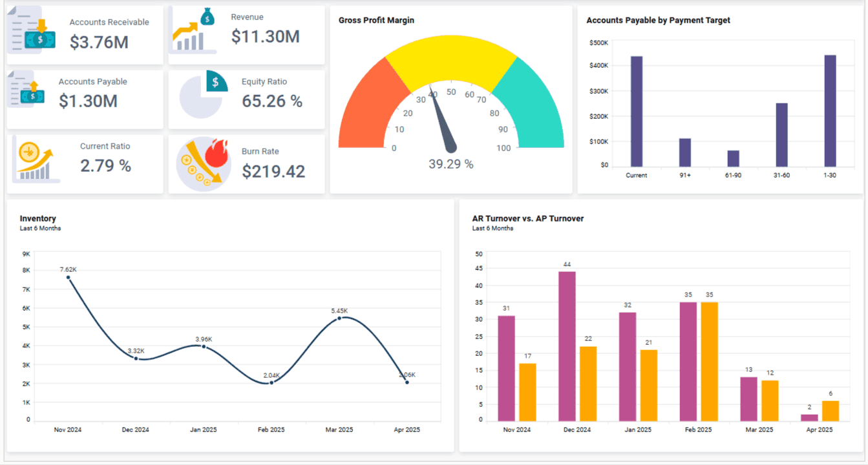Click the AR Turnover vs. AP Turnover title
868x465 pixels.
pos(529,218)
